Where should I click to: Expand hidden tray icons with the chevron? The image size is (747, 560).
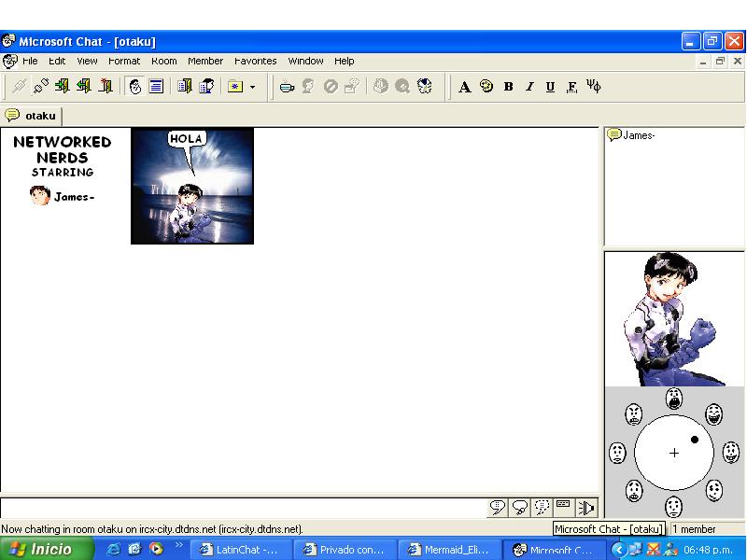coord(619,550)
